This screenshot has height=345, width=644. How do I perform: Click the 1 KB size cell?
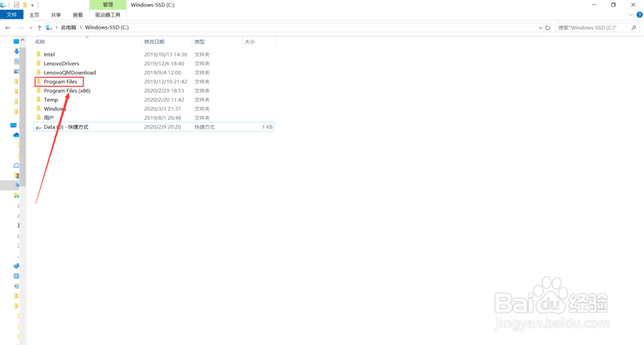pyautogui.click(x=267, y=127)
